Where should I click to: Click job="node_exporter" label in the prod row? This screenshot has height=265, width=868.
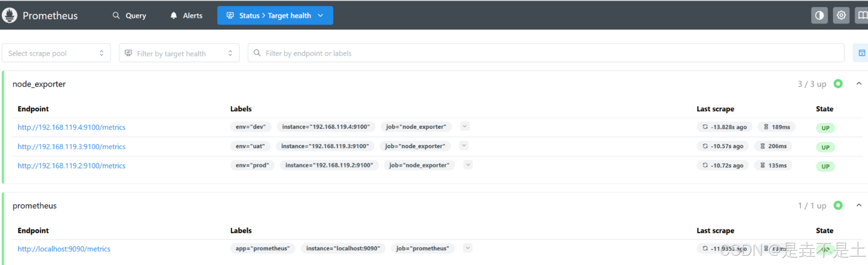(x=419, y=165)
